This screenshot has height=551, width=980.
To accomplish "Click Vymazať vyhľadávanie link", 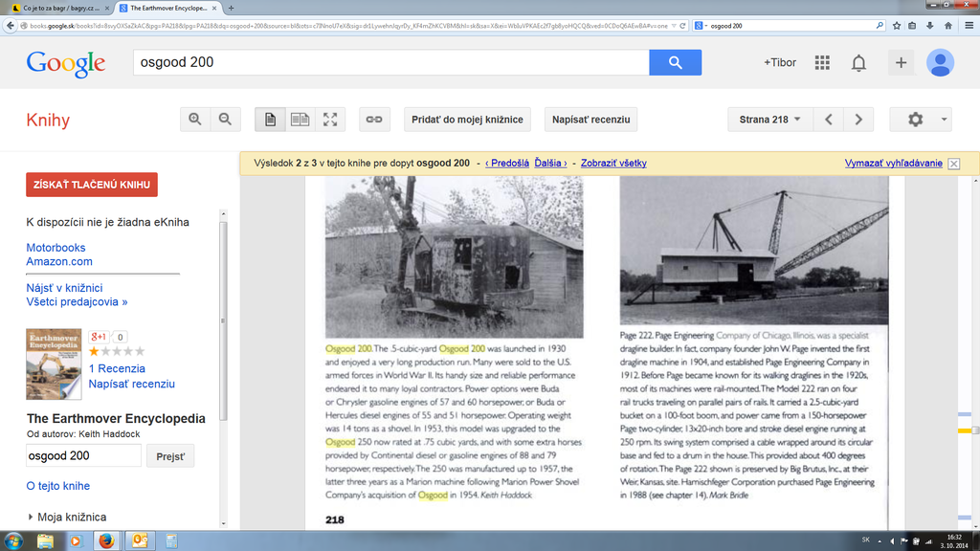I will [894, 163].
